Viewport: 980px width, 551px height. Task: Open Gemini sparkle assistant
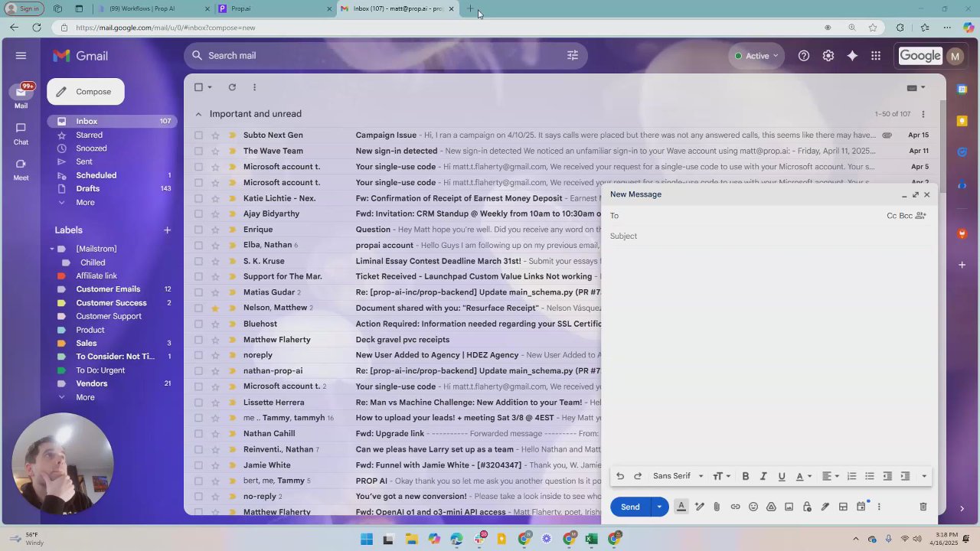pos(852,56)
